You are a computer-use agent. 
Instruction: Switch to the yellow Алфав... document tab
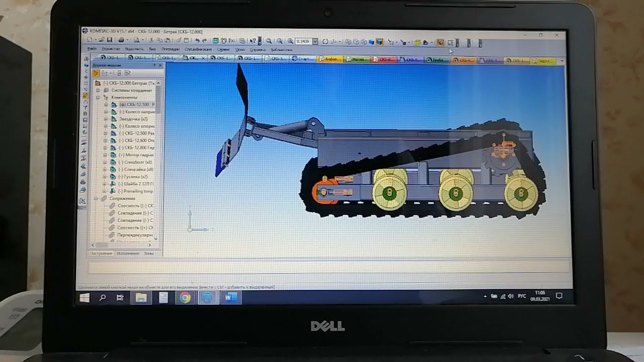coord(331,60)
